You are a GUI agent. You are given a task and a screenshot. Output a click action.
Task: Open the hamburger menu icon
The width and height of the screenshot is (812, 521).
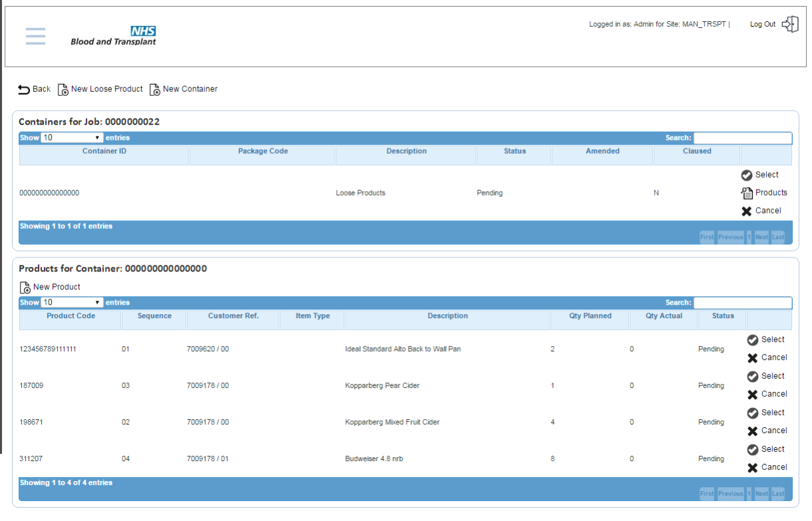pos(36,37)
